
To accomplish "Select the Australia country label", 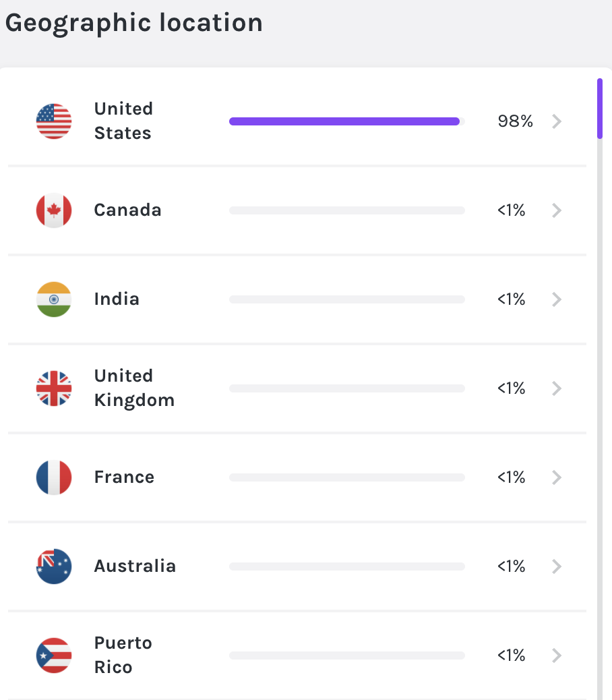I will (135, 566).
